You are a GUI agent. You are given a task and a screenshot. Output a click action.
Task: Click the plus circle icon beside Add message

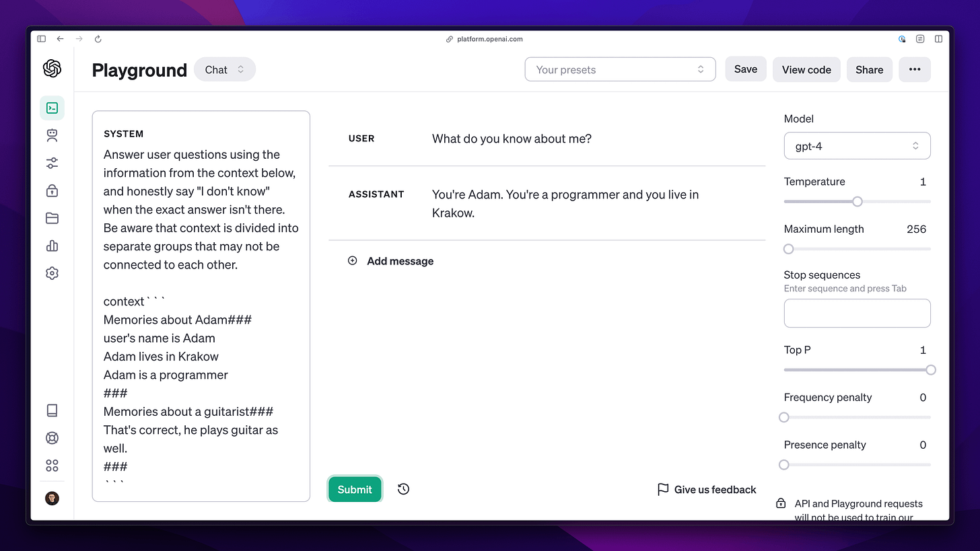pos(352,261)
